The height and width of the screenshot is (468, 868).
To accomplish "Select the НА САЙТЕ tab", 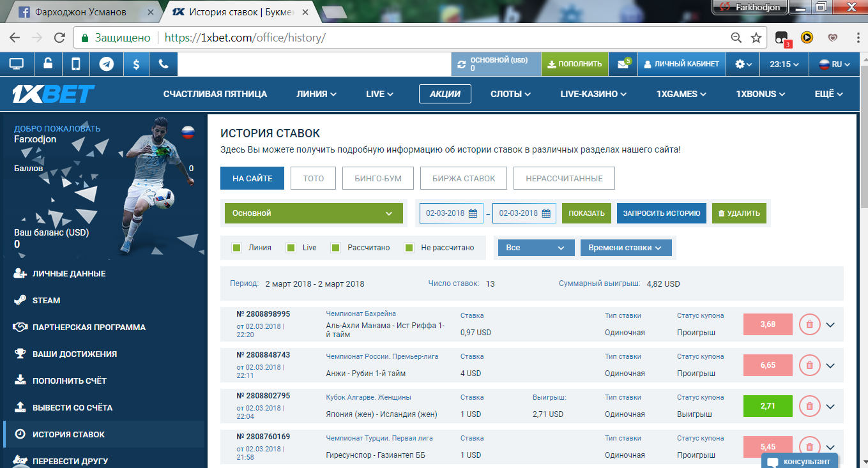I will point(252,179).
